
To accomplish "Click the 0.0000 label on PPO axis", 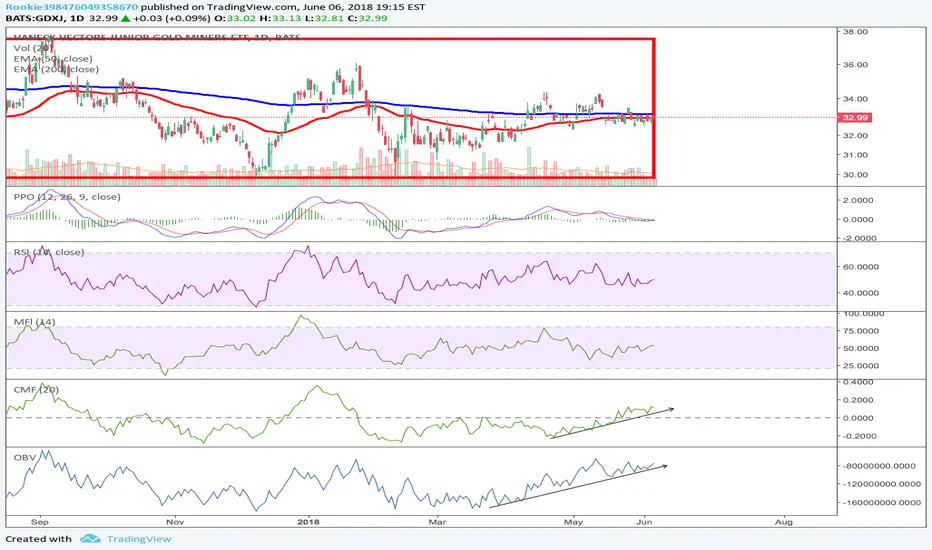I will pyautogui.click(x=859, y=219).
